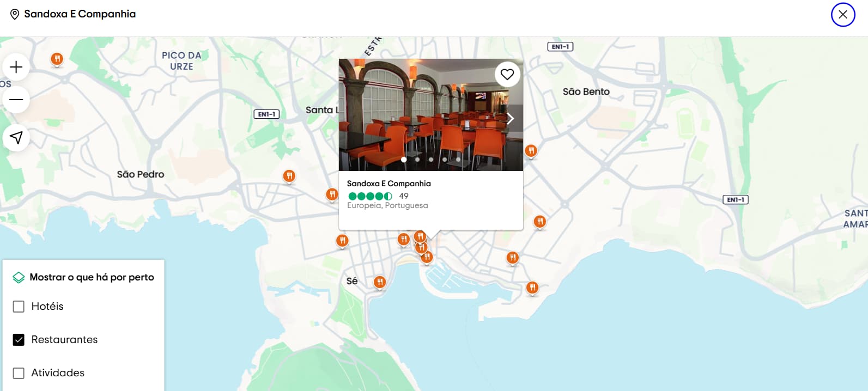Open Sandoxa E Companhia restaurant name link
Image resolution: width=868 pixels, height=391 pixels.
pyautogui.click(x=389, y=184)
